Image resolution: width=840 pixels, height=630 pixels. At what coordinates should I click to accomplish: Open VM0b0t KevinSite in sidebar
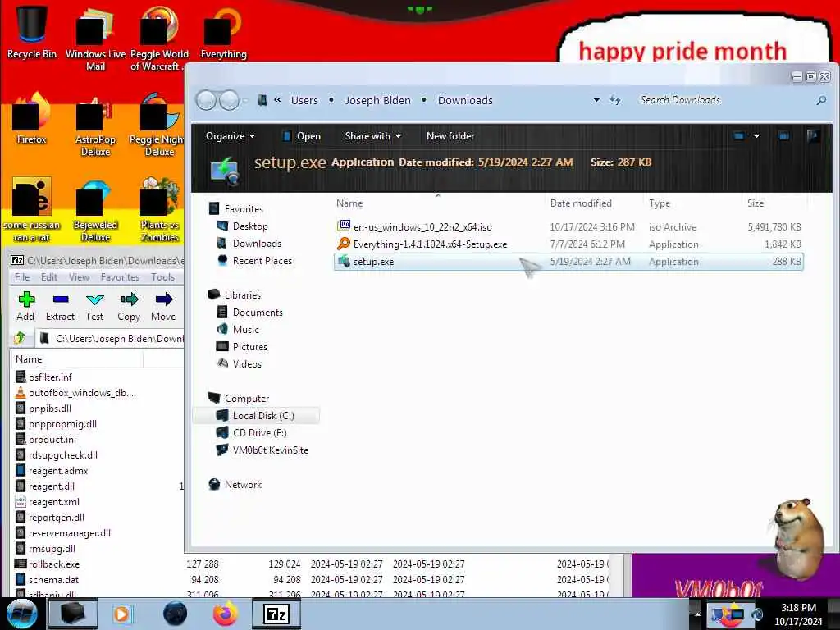coord(271,450)
